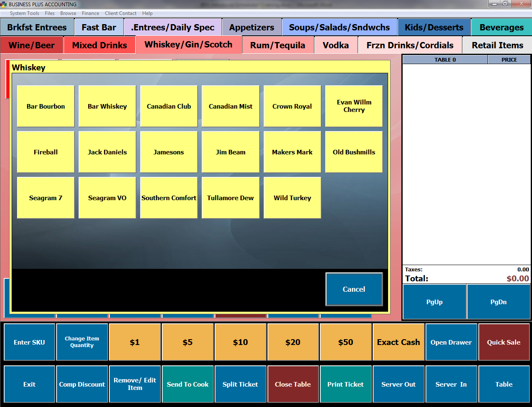Select the Retail Items tab

coord(497,45)
